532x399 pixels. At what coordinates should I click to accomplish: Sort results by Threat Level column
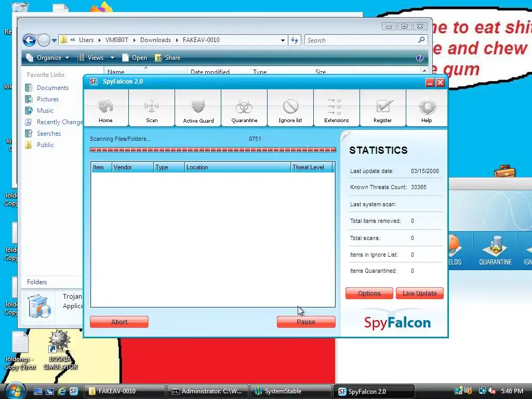312,167
